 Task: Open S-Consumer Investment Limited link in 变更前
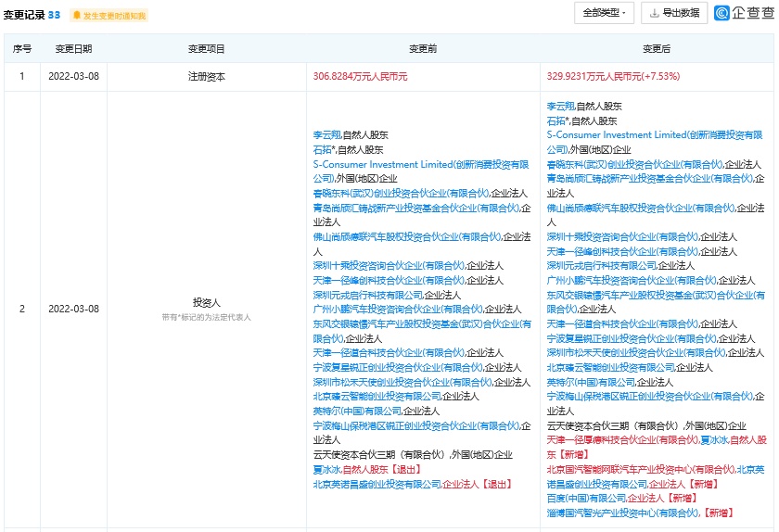click(381, 164)
